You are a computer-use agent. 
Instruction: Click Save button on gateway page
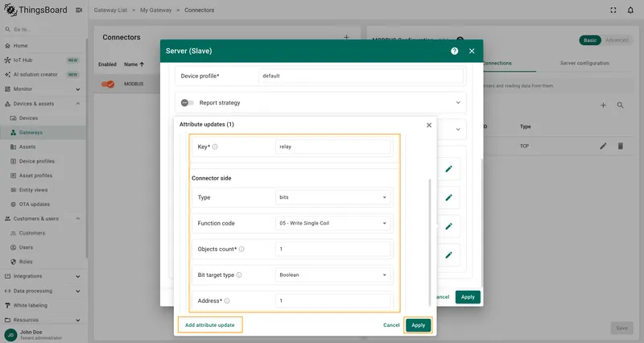point(621,328)
